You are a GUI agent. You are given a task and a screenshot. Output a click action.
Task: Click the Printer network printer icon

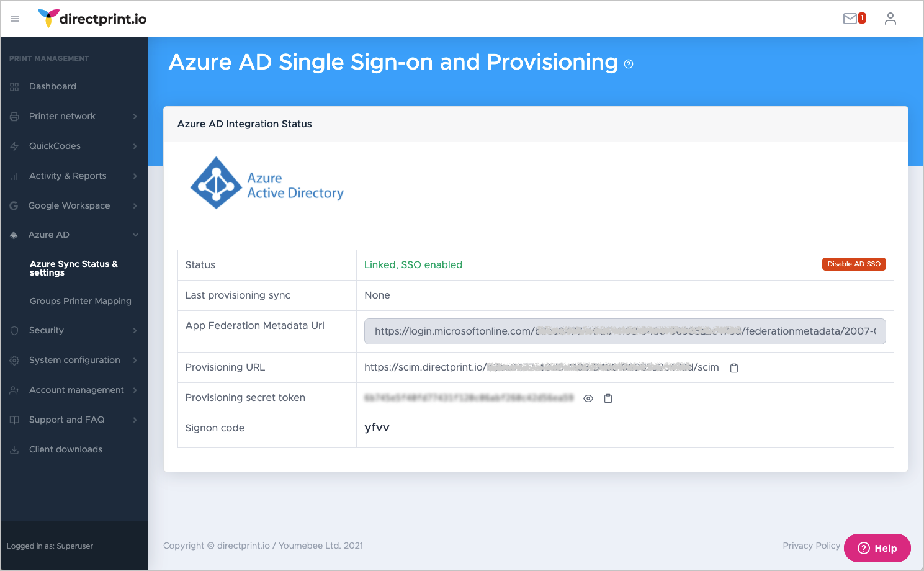(x=14, y=117)
